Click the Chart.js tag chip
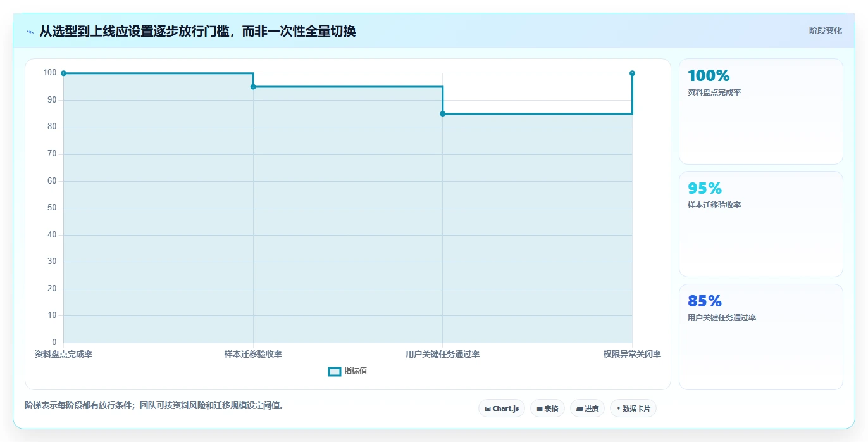 501,408
